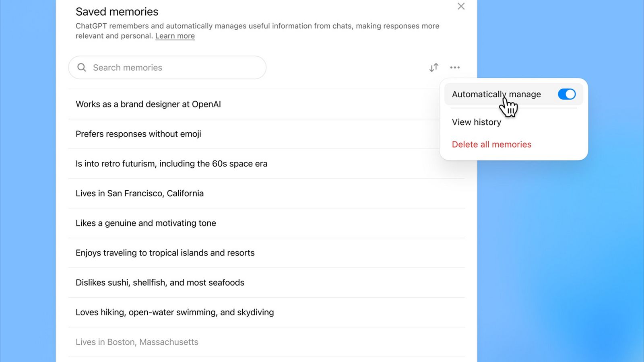Click the faded 'Lives in Boston' memory

coord(137,341)
